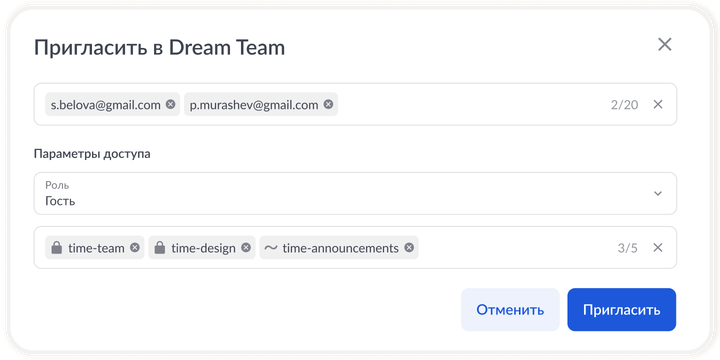Click Пригласить button
The image size is (720, 360).
622,309
